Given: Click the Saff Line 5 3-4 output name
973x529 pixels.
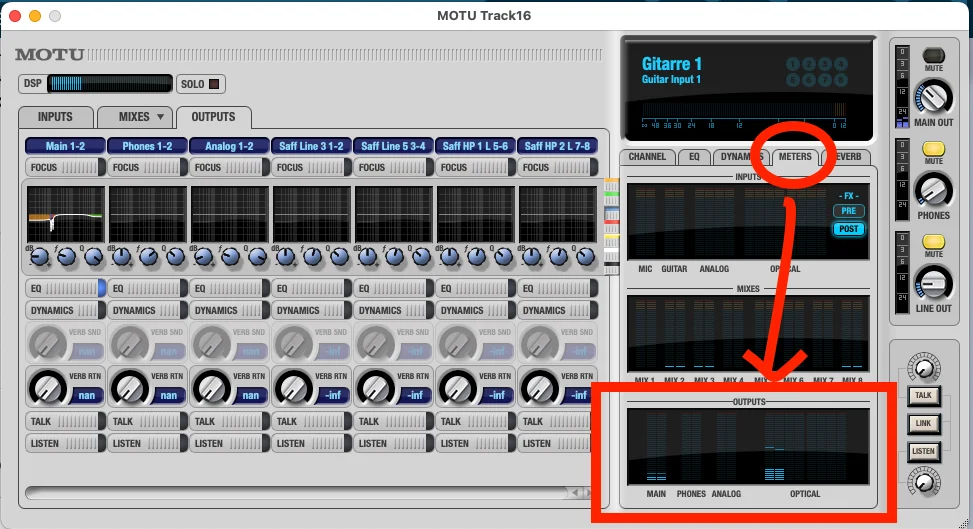Looking at the screenshot, I should tap(393, 146).
